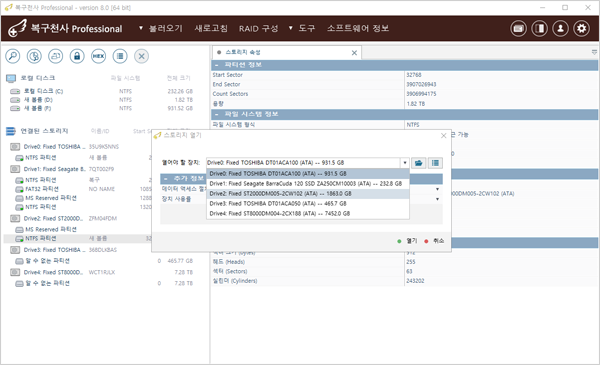The width and height of the screenshot is (600, 365).
Task: Open the 불러오기 menu
Action: [165, 28]
